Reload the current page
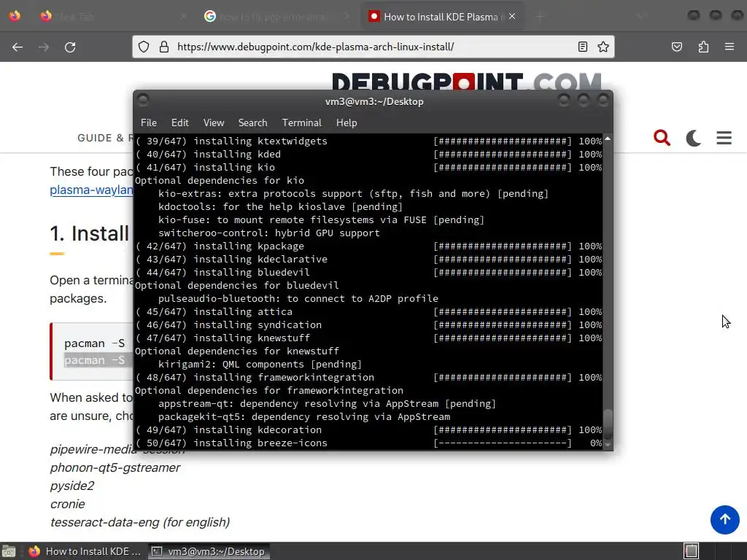This screenshot has width=747, height=560. 70,47
